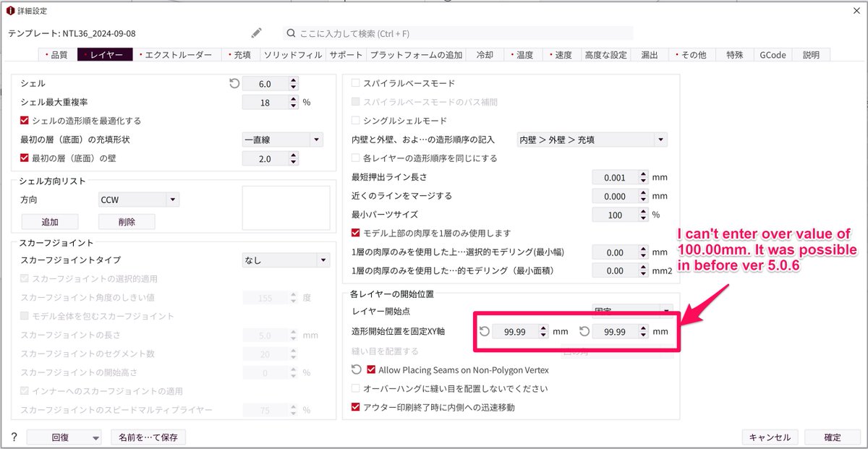This screenshot has height=449, width=868.
Task: Open the プラットフォームの追加 tab
Action: (x=416, y=55)
